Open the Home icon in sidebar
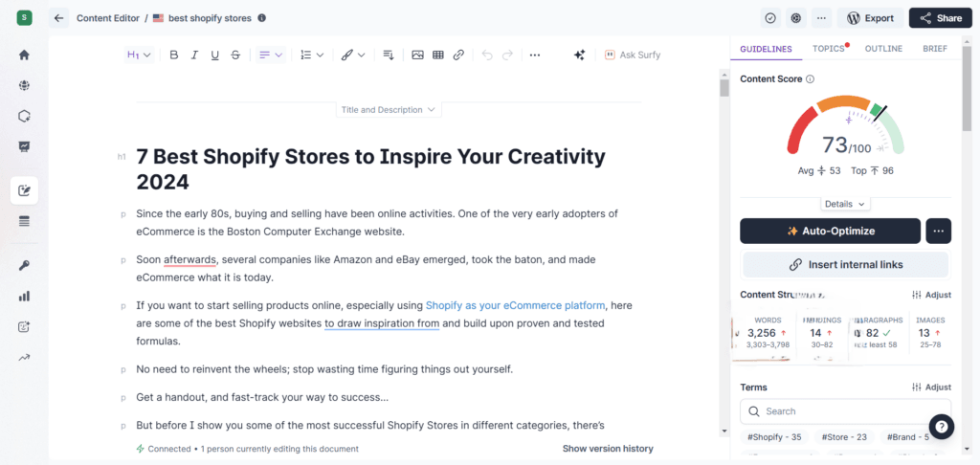980x465 pixels. (x=24, y=55)
